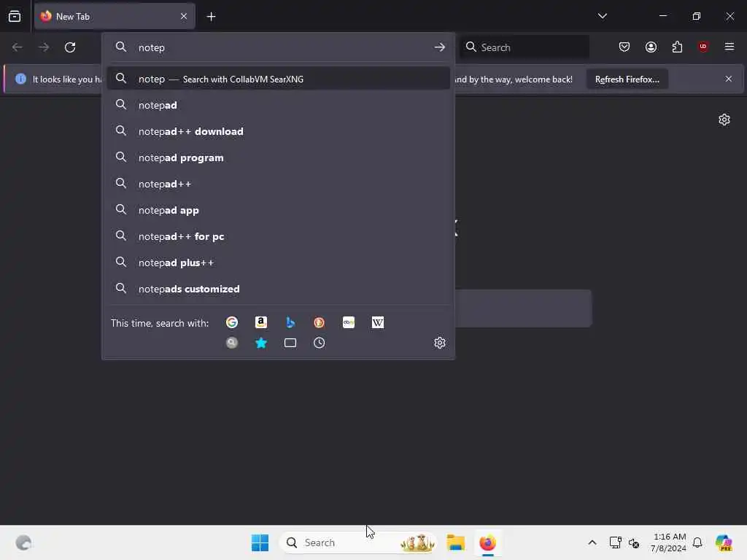Select the gray magnifier search engine icon
The height and width of the screenshot is (560, 747).
coord(231,343)
